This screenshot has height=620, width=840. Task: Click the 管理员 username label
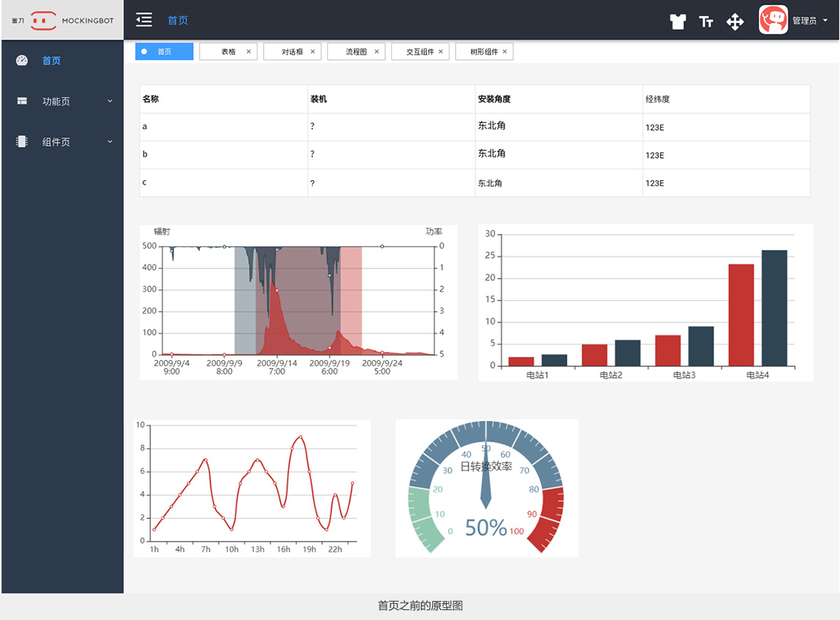pyautogui.click(x=804, y=21)
